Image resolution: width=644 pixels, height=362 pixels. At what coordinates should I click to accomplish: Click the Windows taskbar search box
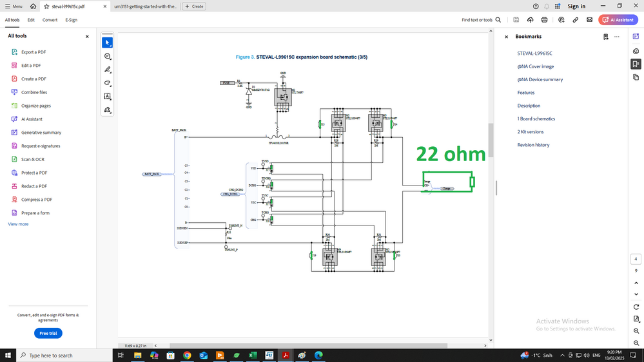click(x=64, y=355)
